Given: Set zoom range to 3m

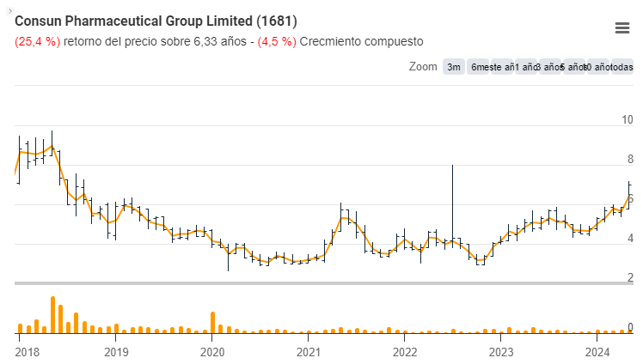Looking at the screenshot, I should (454, 67).
